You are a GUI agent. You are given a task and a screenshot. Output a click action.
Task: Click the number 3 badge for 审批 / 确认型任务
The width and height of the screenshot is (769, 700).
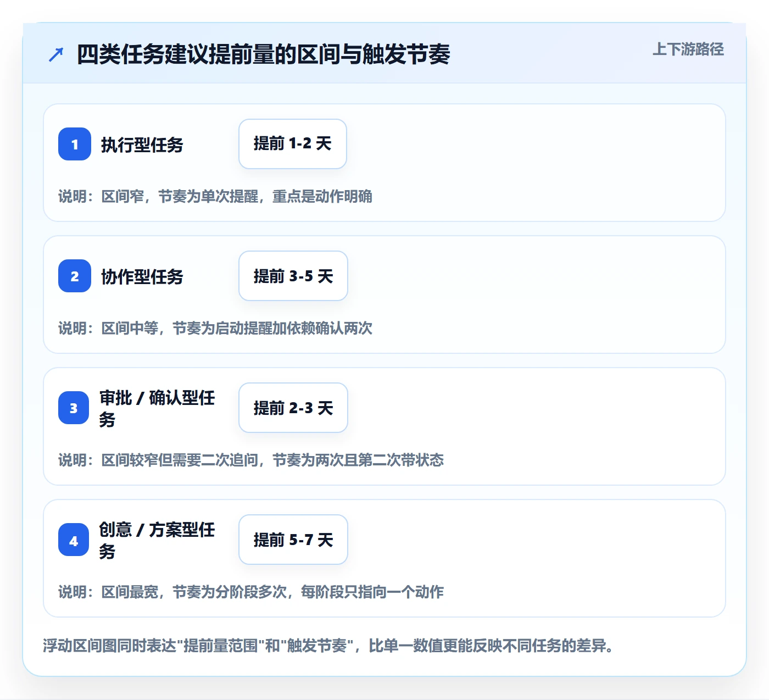tap(74, 408)
